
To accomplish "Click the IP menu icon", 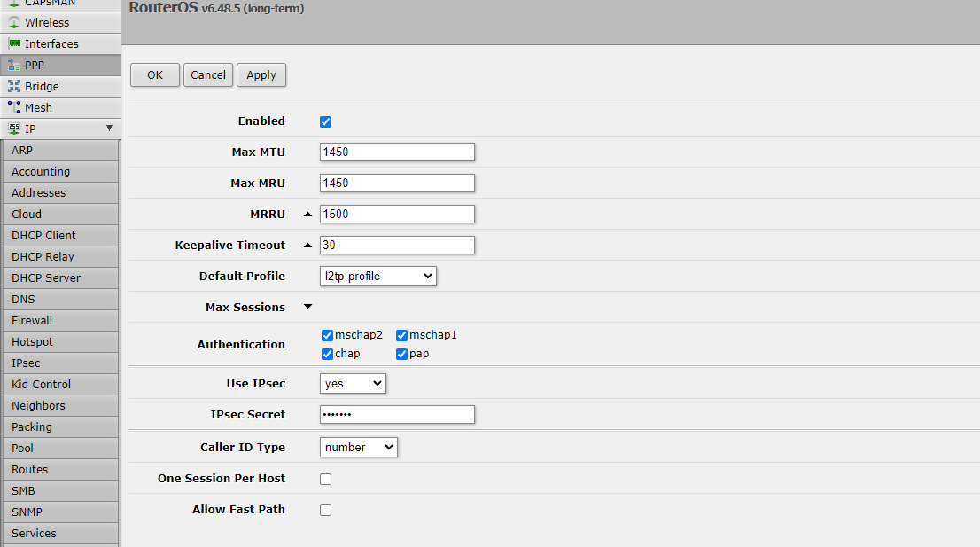I will [x=14, y=129].
